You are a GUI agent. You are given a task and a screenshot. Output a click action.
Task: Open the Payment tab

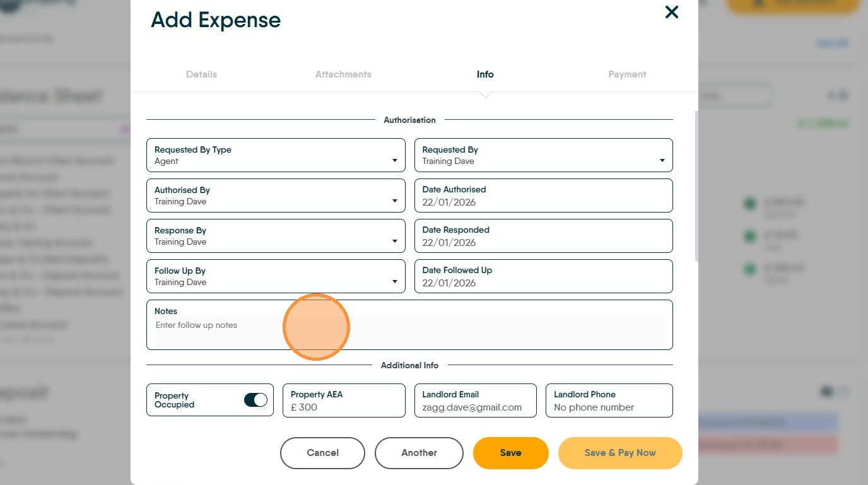pyautogui.click(x=627, y=74)
